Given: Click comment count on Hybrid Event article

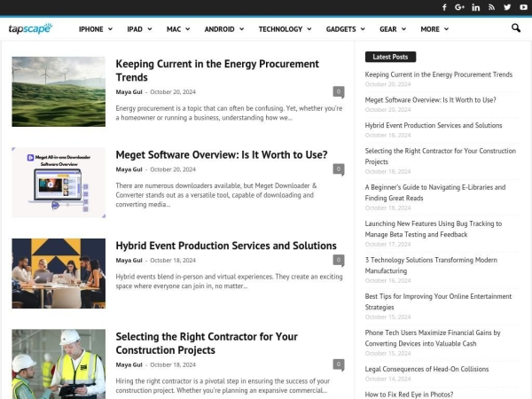Looking at the screenshot, I should [339, 260].
